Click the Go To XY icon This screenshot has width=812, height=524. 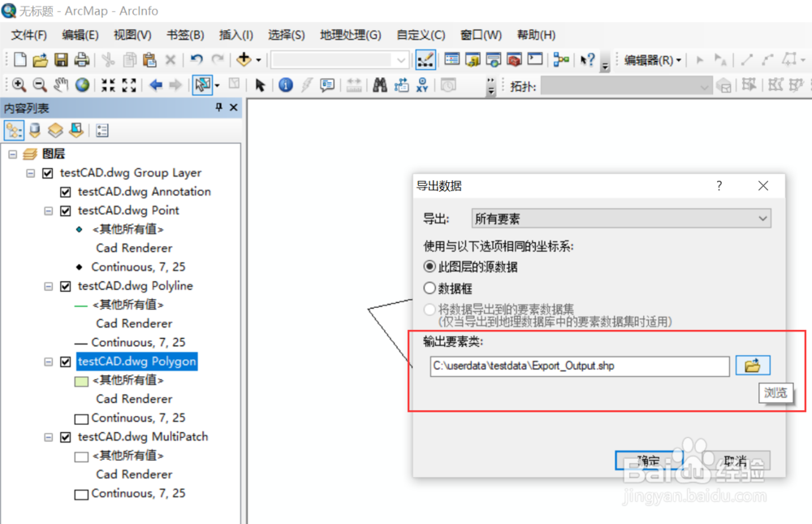422,85
